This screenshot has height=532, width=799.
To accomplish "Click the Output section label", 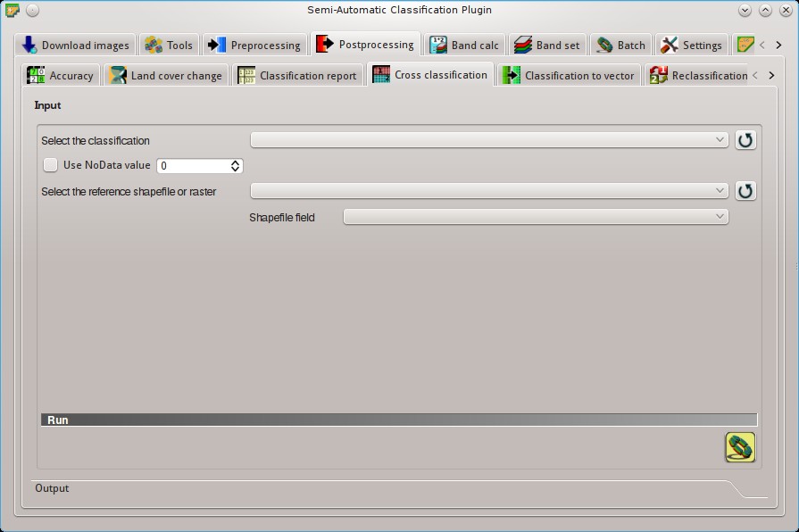I will [x=52, y=488].
